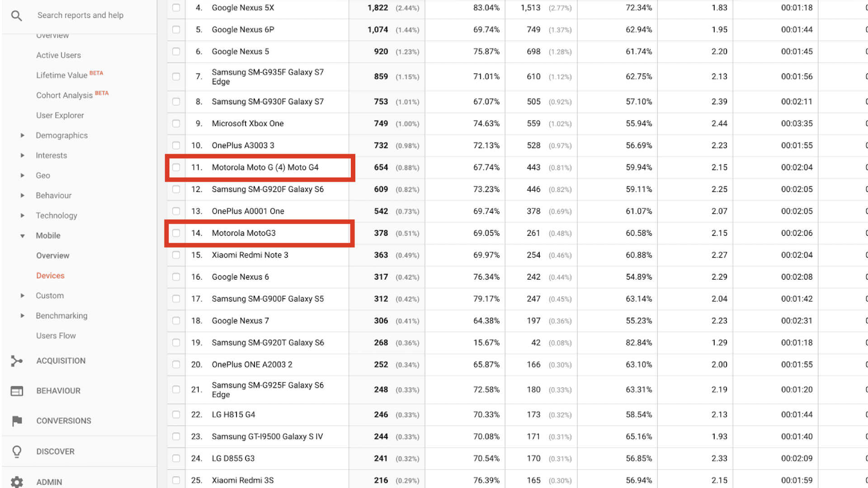Click the Search reports and help icon
This screenshot has width=868, height=488.
pos(16,15)
